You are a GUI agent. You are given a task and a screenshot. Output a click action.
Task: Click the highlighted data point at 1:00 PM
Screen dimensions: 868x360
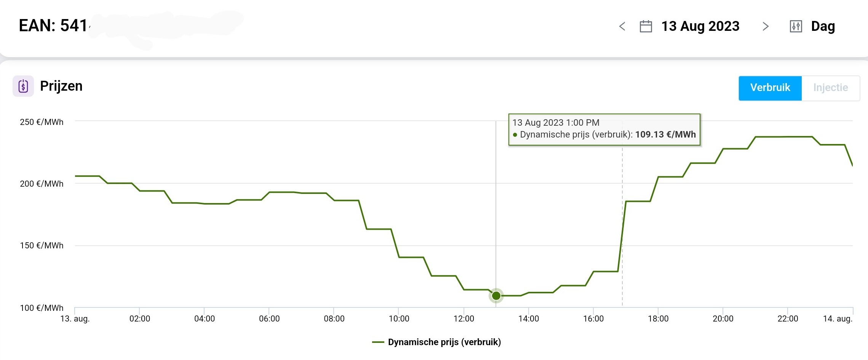(496, 296)
